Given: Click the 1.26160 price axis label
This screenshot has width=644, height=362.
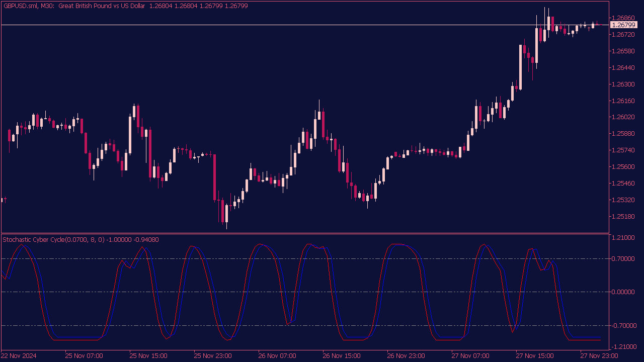Looking at the screenshot, I should (624, 101).
